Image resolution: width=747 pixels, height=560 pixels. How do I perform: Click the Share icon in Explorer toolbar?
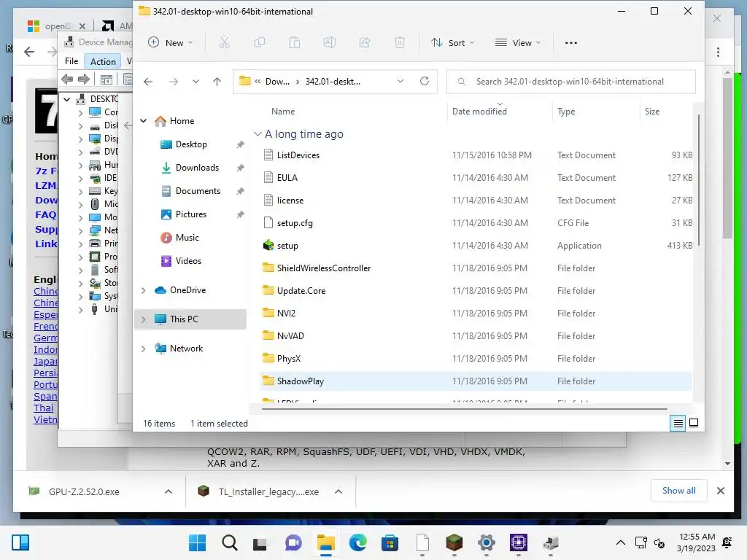coord(365,43)
